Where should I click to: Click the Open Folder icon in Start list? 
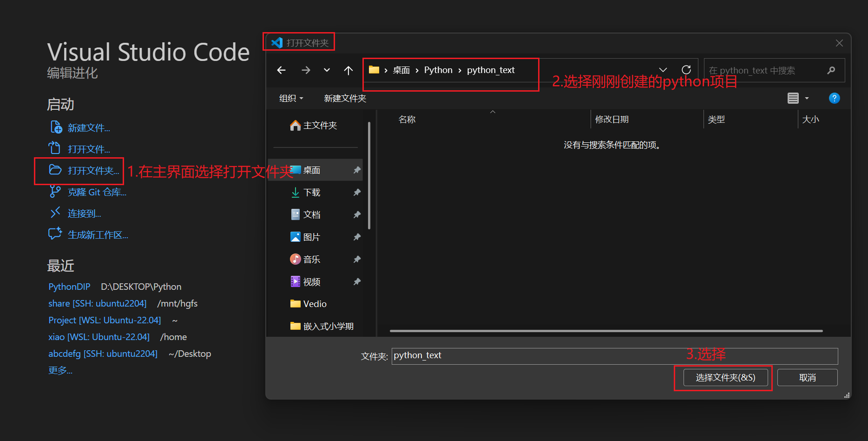click(55, 170)
